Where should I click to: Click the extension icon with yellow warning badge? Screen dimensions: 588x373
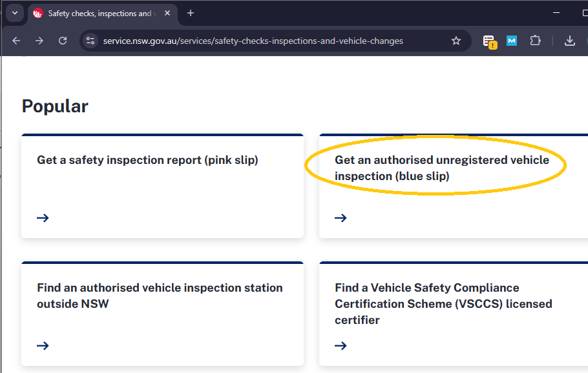[x=490, y=41]
